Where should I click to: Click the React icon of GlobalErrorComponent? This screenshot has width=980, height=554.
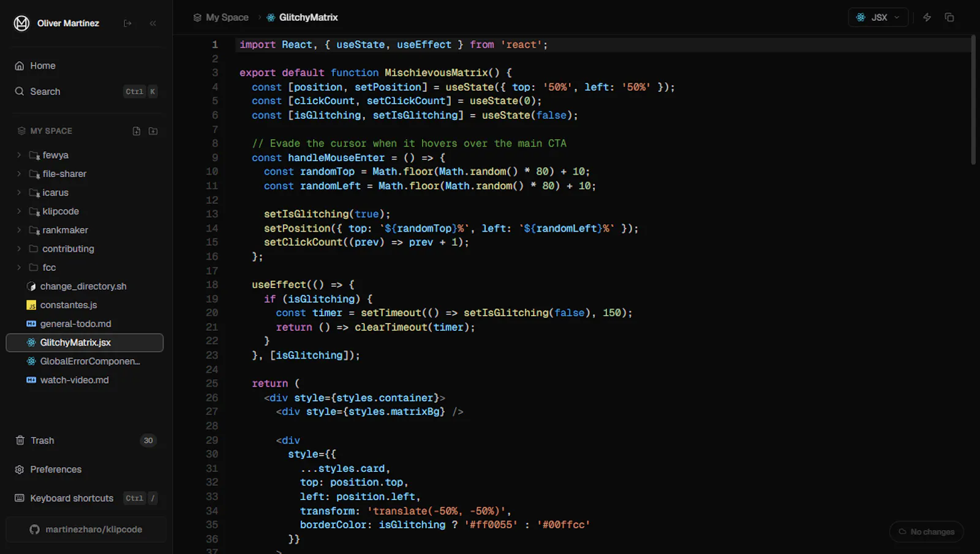(x=31, y=362)
